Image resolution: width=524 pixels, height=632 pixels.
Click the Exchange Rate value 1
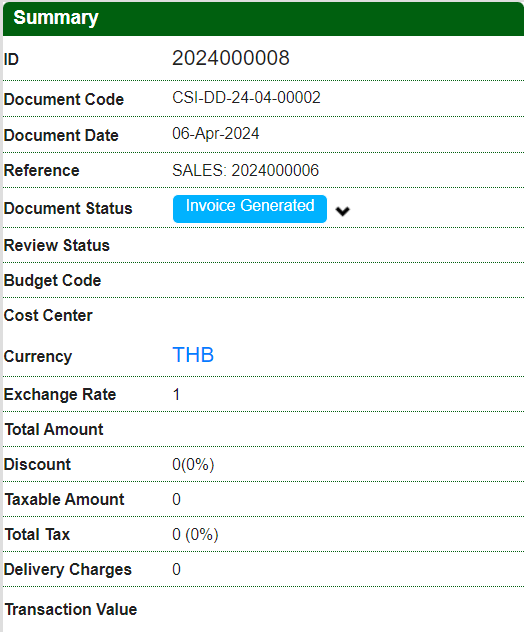[x=176, y=394]
